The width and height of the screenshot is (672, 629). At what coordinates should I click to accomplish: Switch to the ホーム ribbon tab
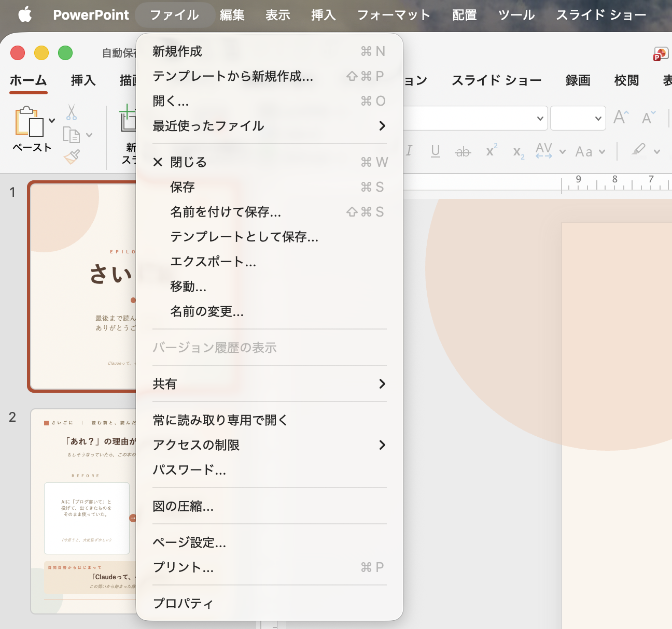coord(29,80)
